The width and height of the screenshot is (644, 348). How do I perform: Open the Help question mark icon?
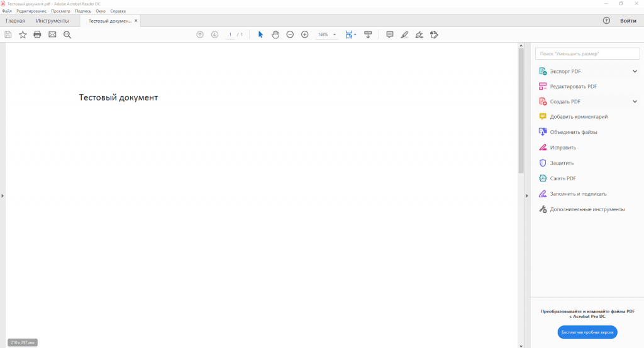tap(607, 21)
